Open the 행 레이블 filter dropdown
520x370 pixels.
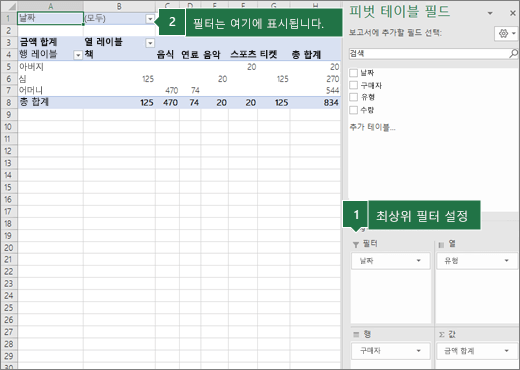(78, 55)
